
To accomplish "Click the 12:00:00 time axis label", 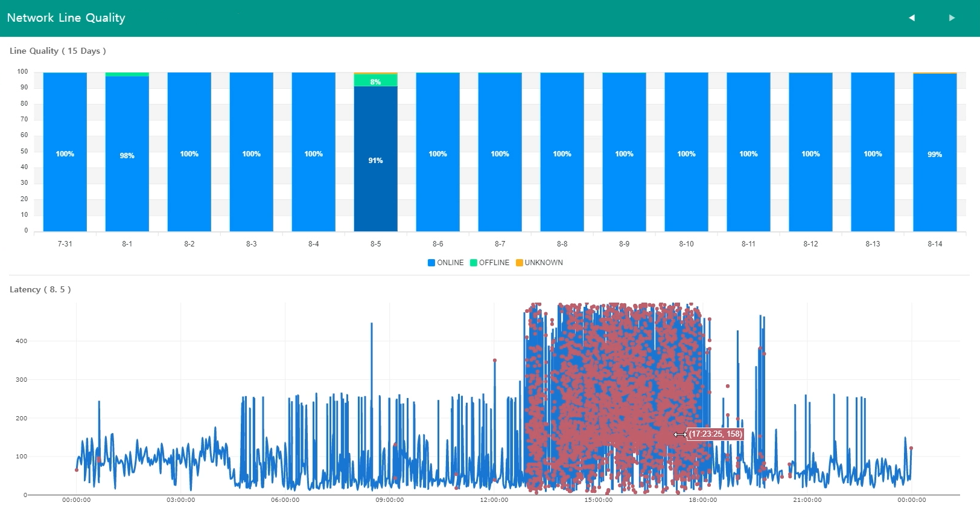I will tap(494, 500).
